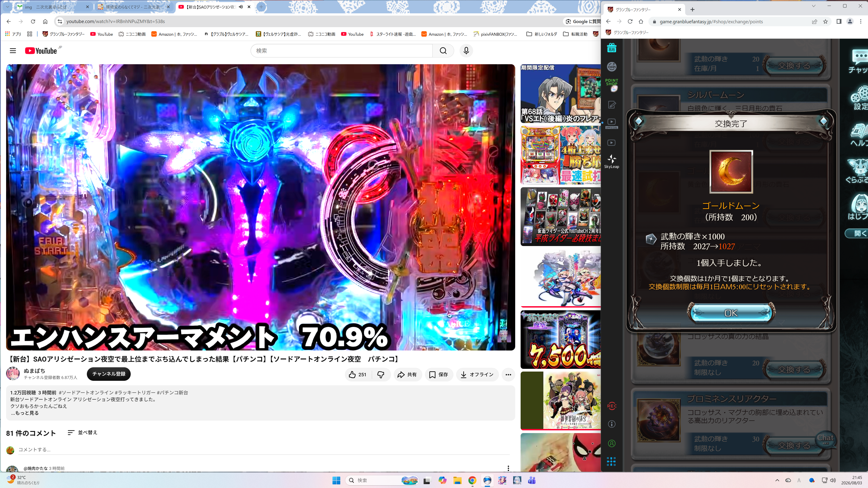Viewport: 868px width, 488px height.
Task: Open the home page in YouTube window
Action: [x=45, y=21]
